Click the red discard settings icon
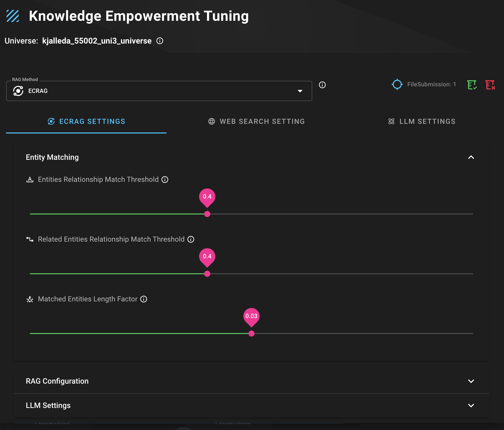The image size is (504, 430). click(x=490, y=85)
